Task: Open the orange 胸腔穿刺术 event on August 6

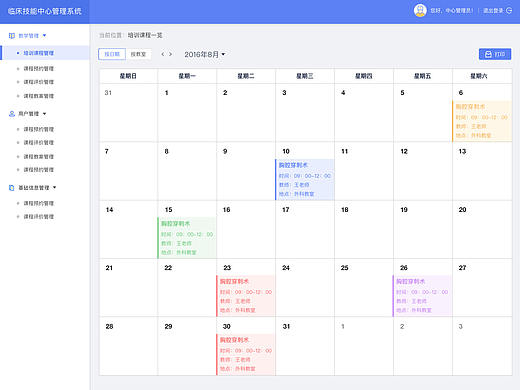Action: (482, 121)
